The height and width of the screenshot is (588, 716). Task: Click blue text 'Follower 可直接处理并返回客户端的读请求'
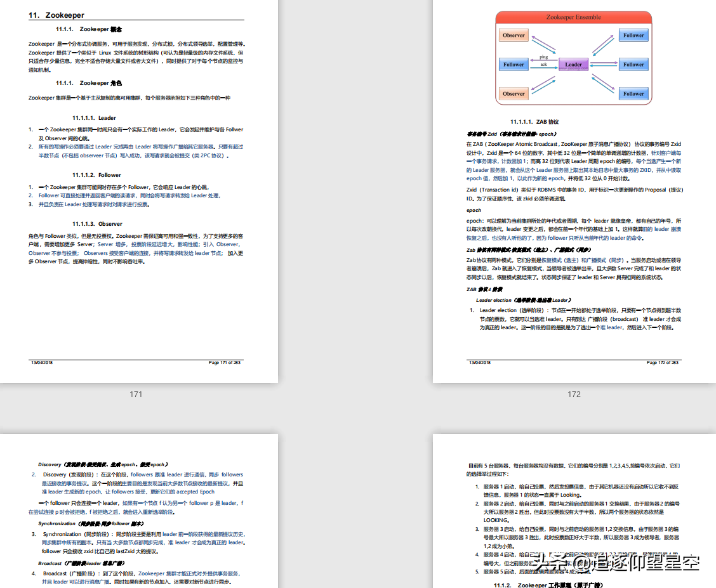click(x=87, y=196)
